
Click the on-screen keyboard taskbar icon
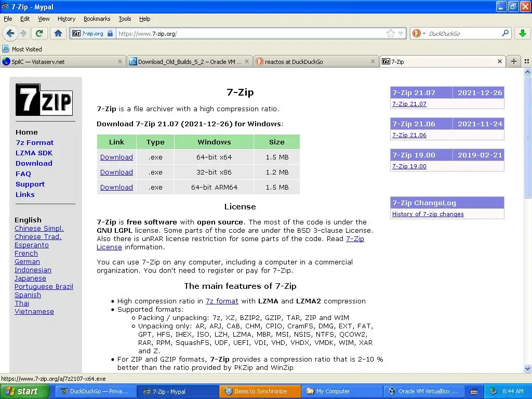[474, 392]
